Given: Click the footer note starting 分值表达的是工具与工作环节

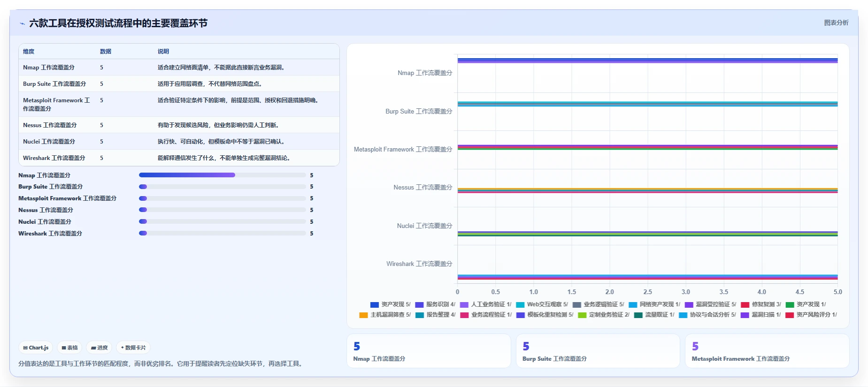Looking at the screenshot, I should 161,364.
